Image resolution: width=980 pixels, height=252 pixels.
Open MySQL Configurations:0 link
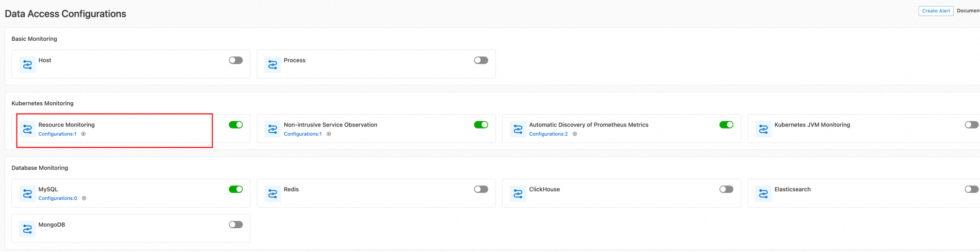[x=58, y=198]
